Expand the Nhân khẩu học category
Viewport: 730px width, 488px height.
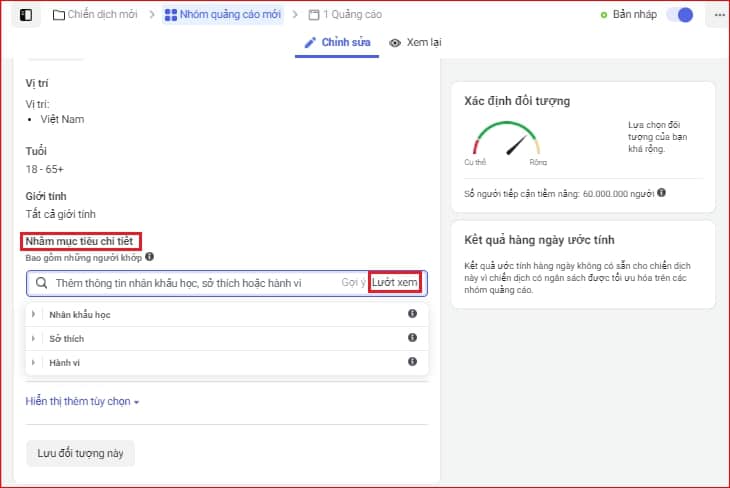tap(34, 314)
